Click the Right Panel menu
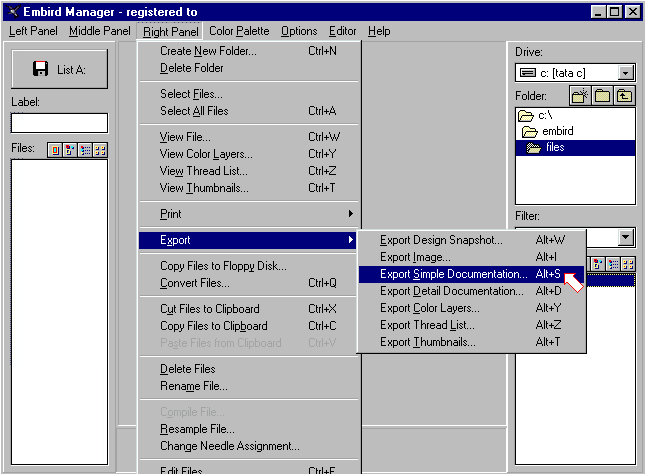Viewport: 645px width, 474px height. (x=170, y=31)
